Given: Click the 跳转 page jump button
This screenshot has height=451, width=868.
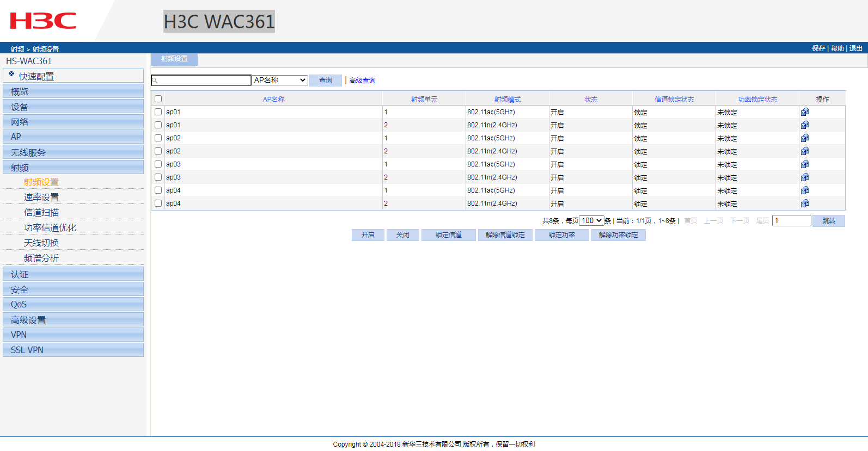Looking at the screenshot, I should pyautogui.click(x=829, y=221).
